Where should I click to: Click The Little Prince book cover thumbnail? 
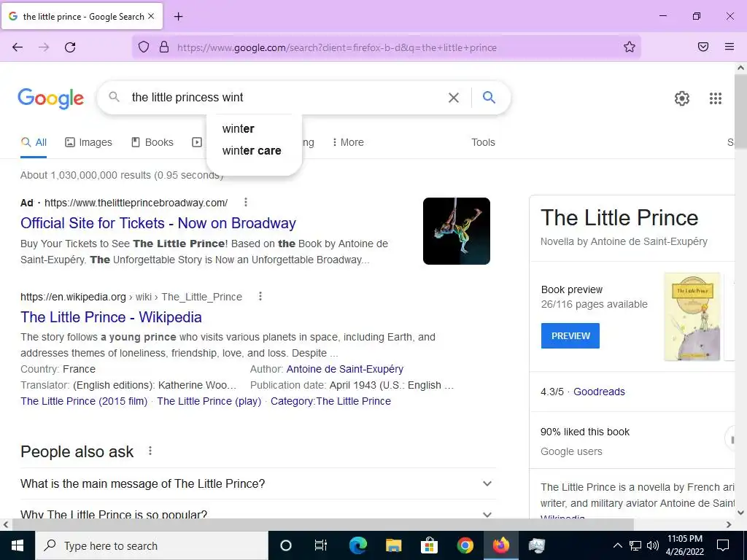[x=692, y=316]
